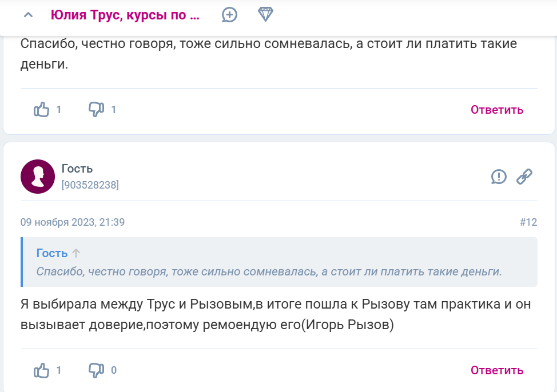Click the thumbs up icon on the first comment
This screenshot has height=392, width=557.
(41, 108)
